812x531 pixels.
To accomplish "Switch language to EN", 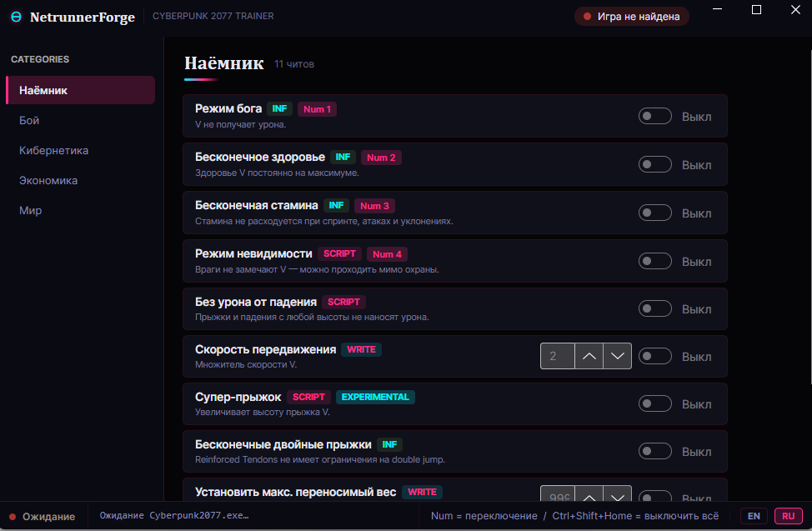I will coord(754,516).
